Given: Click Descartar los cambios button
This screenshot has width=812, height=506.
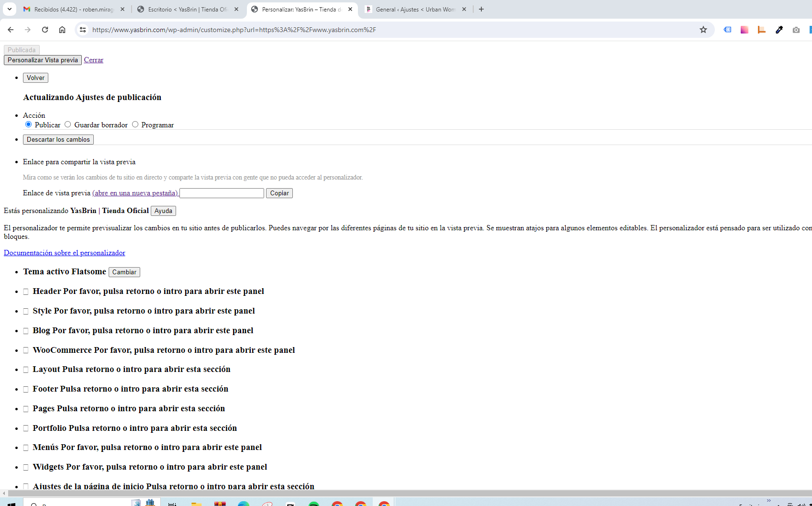Looking at the screenshot, I should [x=58, y=139].
